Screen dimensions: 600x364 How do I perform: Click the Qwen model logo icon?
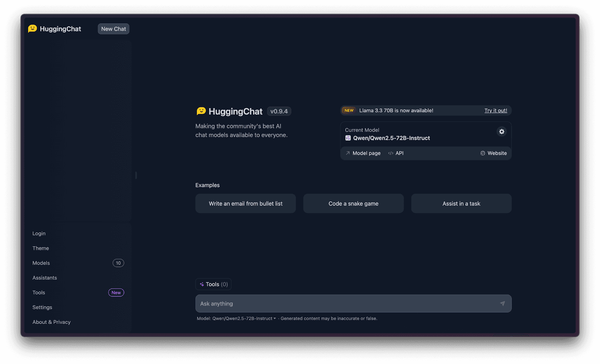[x=348, y=138]
